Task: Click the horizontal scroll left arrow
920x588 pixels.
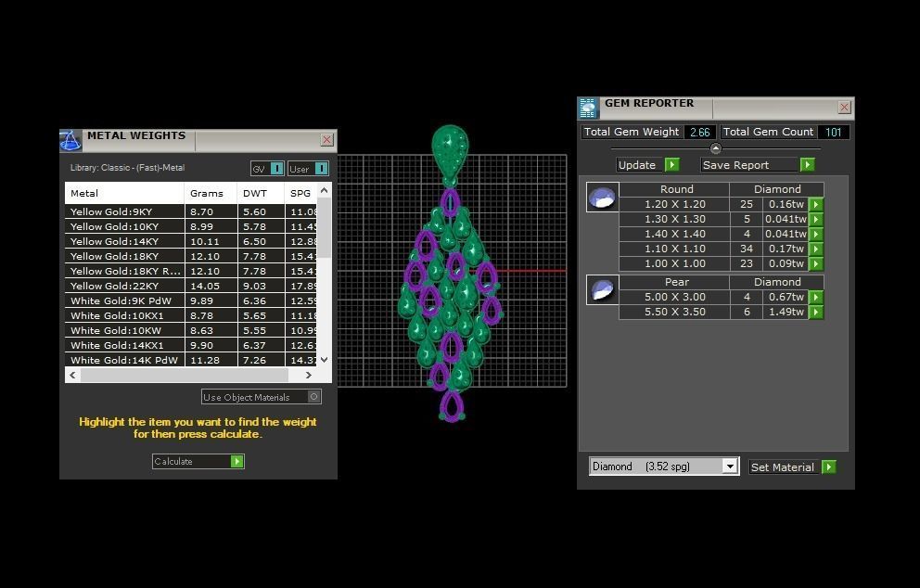Action: (72, 375)
